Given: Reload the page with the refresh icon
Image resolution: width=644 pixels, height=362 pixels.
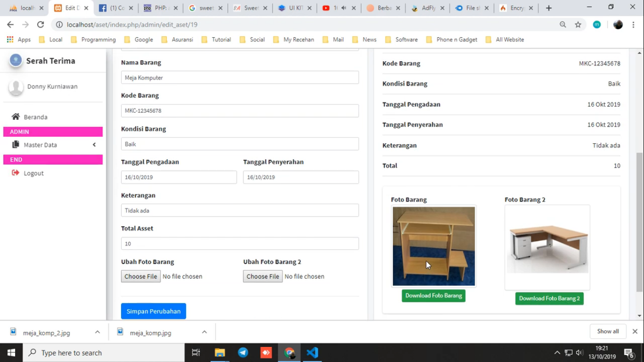Looking at the screenshot, I should coord(41,25).
